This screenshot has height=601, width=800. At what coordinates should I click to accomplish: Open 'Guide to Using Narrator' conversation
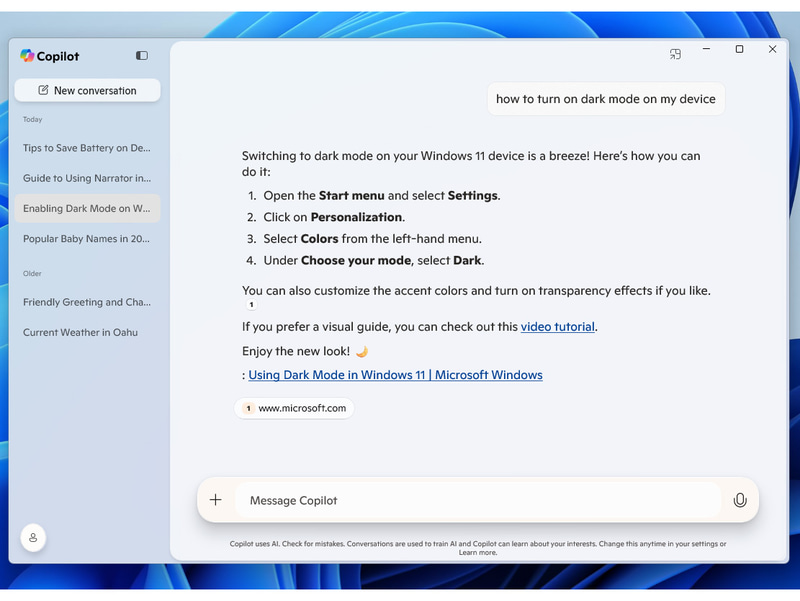pyautogui.click(x=87, y=178)
